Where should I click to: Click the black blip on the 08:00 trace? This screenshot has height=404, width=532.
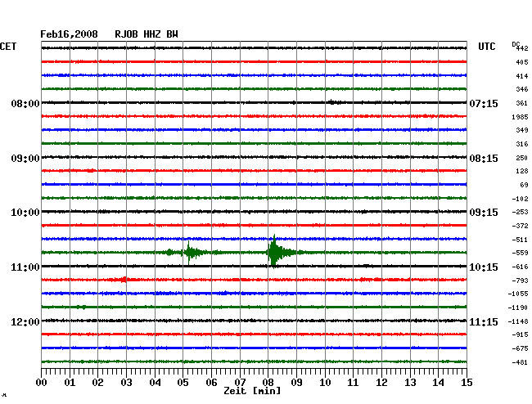coord(331,102)
